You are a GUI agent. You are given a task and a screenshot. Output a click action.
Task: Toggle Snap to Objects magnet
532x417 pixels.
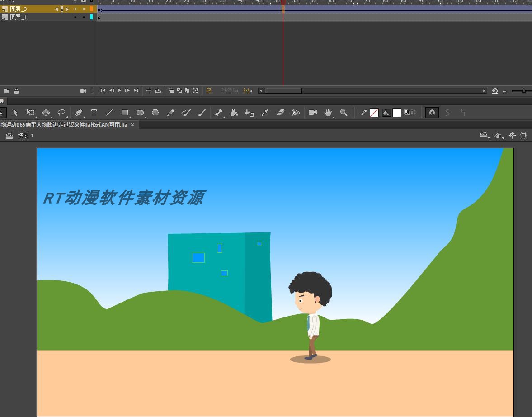(x=432, y=113)
